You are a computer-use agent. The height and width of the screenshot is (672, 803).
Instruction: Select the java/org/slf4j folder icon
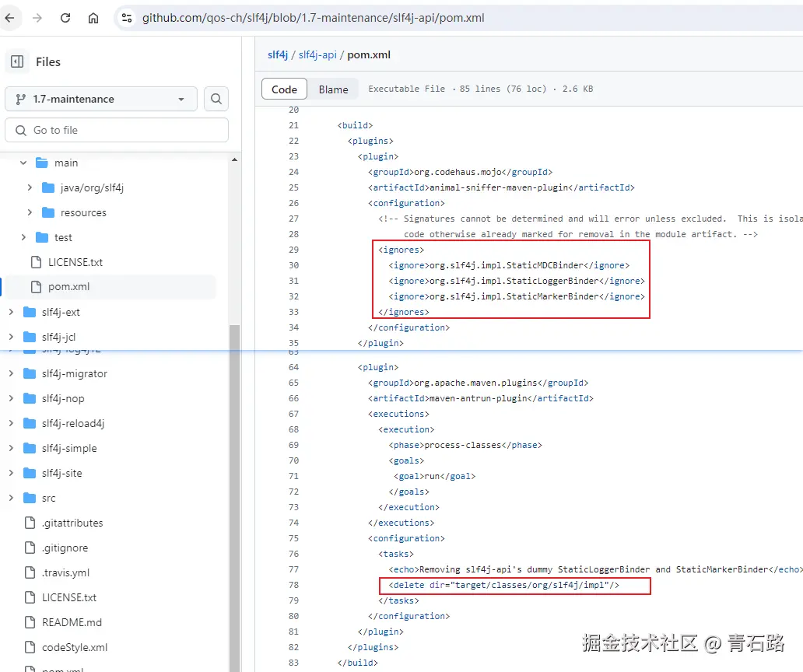(x=48, y=187)
